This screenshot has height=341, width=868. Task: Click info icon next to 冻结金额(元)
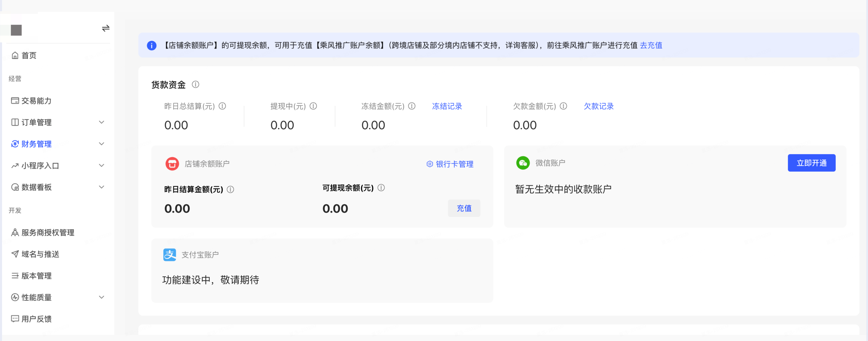click(x=412, y=106)
